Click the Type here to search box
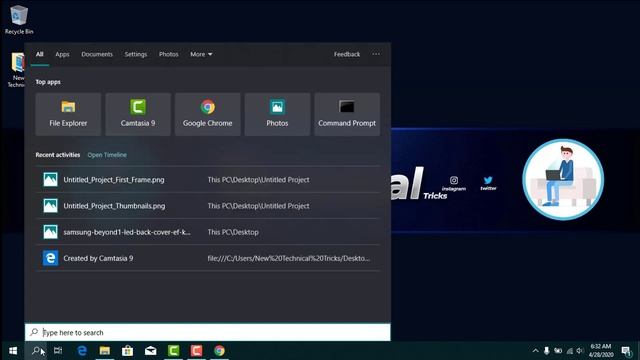This screenshot has height=360, width=640. [x=208, y=332]
